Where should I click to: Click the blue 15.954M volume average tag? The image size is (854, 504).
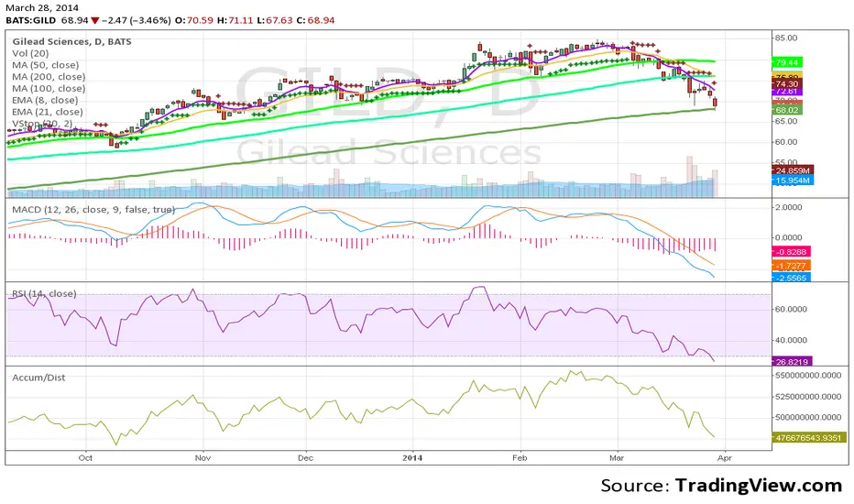point(793,181)
